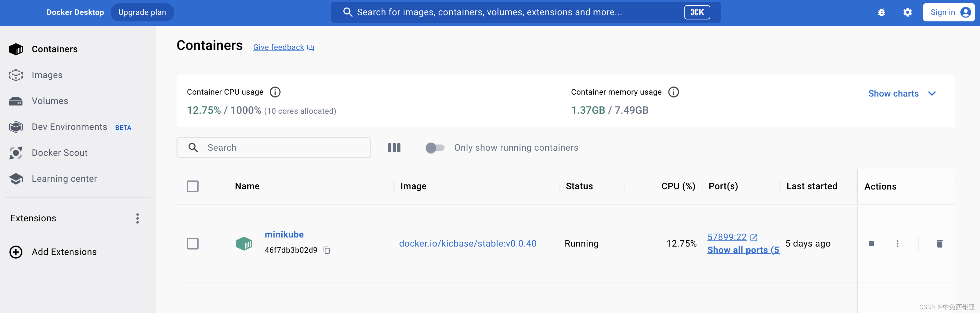Sort by CPU (%) column header

pos(678,186)
